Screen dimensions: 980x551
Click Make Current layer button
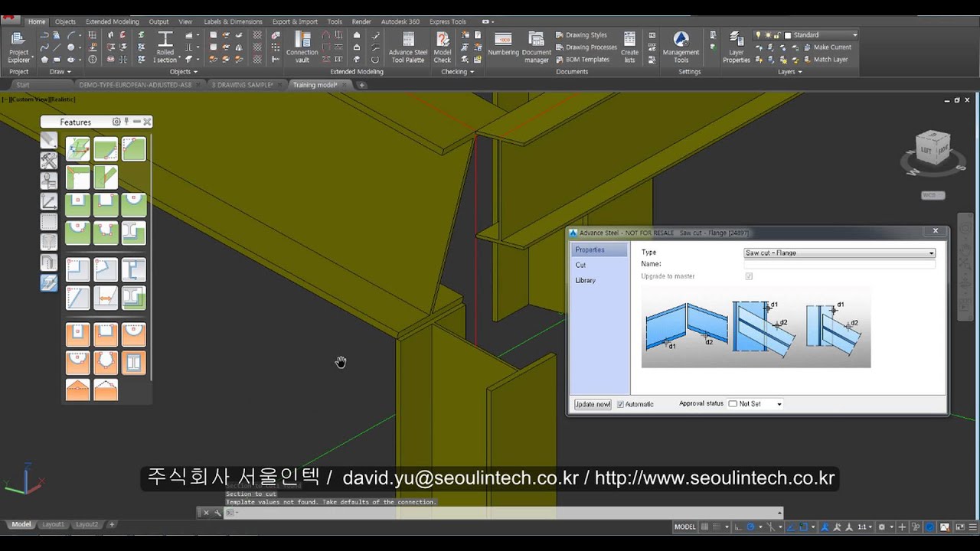click(x=827, y=47)
